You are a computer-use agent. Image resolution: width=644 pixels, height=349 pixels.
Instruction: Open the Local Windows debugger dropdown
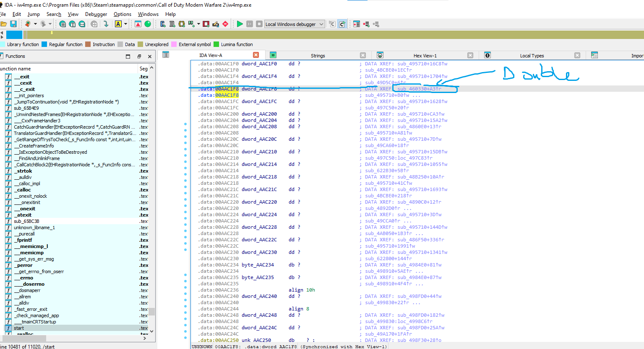[x=295, y=24]
